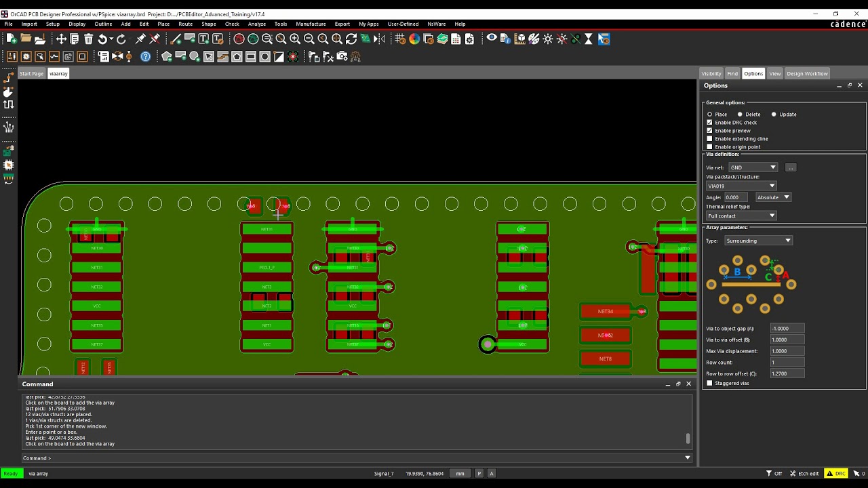Click the Zoom Out magnifier icon
This screenshot has height=488, width=868.
click(x=309, y=39)
